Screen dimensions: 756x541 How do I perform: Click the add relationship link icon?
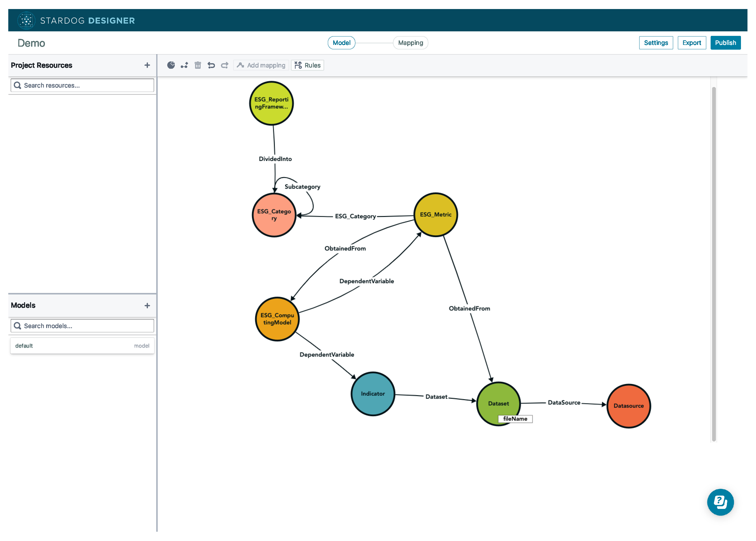tap(184, 65)
